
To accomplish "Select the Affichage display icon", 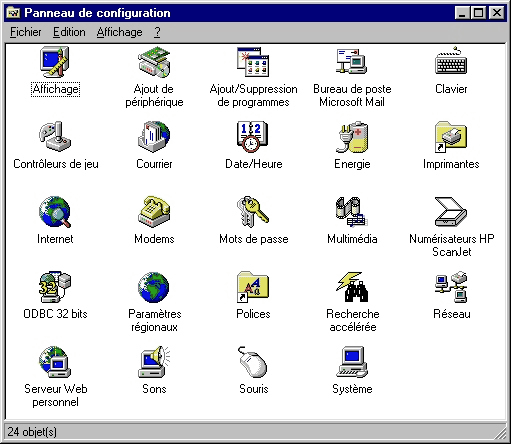I will tap(55, 62).
